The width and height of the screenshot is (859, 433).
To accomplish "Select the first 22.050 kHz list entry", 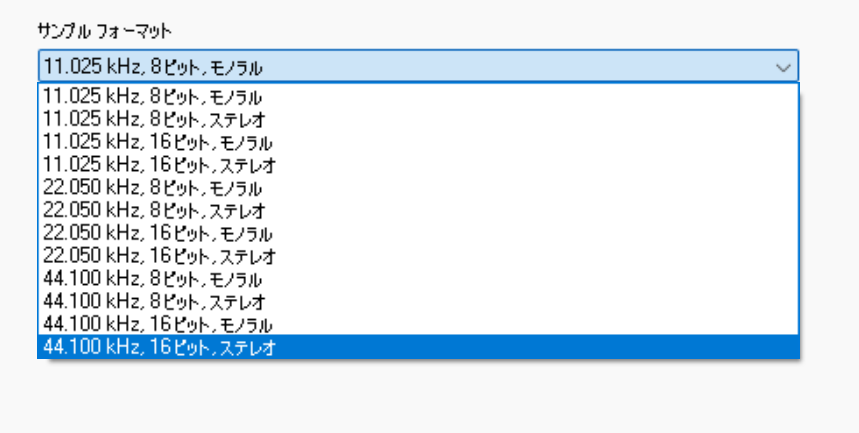I will 152,188.
